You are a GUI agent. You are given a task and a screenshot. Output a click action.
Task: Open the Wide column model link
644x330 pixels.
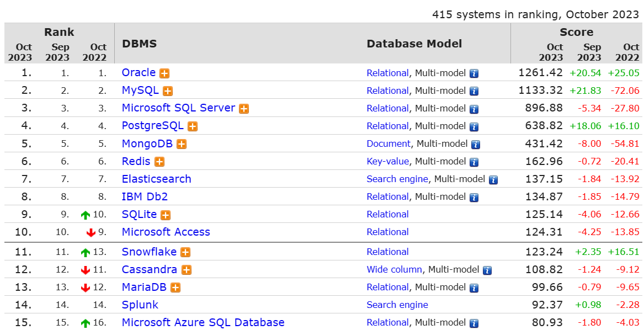pyautogui.click(x=395, y=269)
